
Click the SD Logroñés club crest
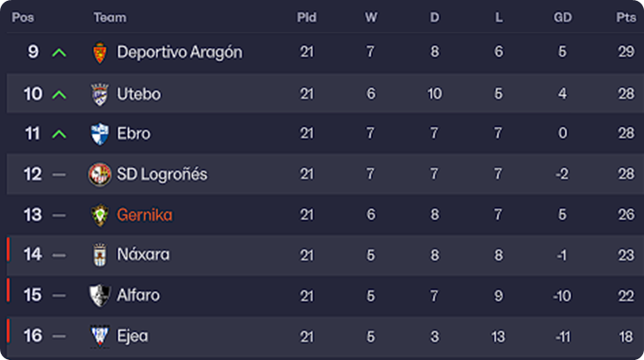101,174
